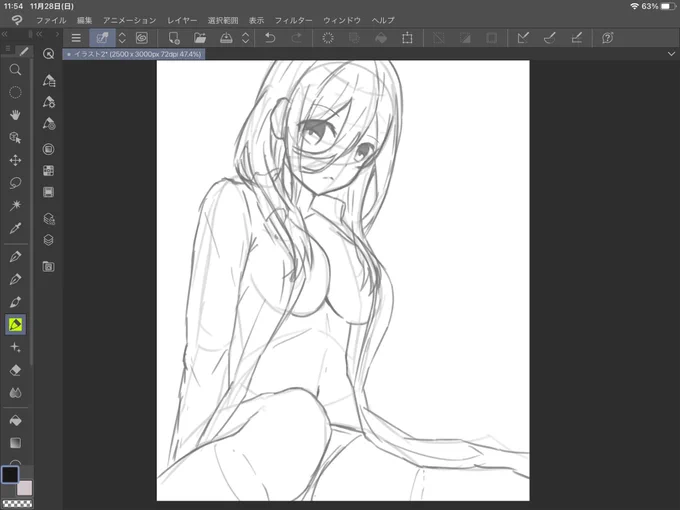The height and width of the screenshot is (510, 680).
Task: Collapse second palette dock double chevron
Action: tap(39, 34)
